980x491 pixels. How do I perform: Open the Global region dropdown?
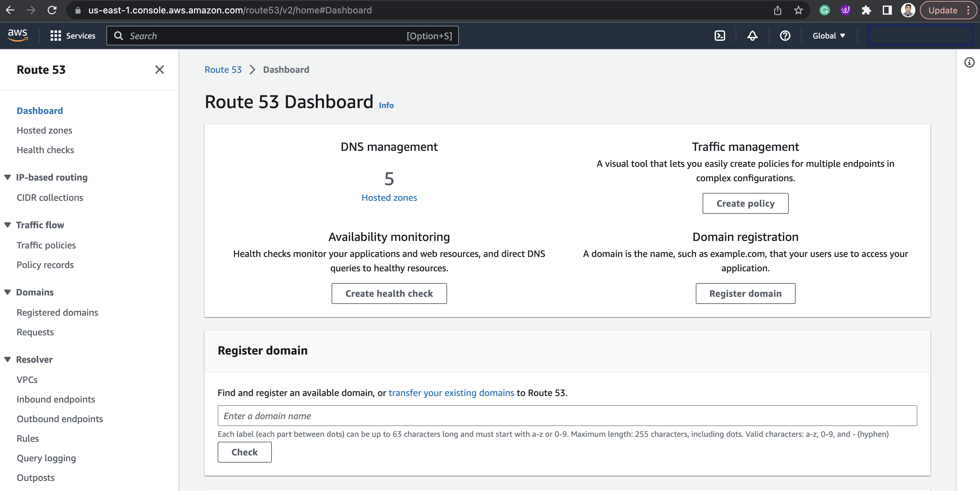(x=829, y=36)
